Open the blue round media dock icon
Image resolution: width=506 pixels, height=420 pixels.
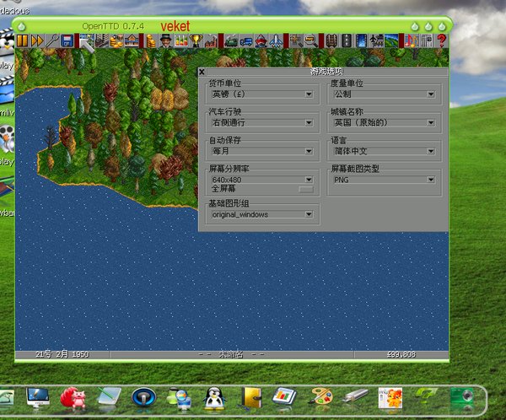click(143, 396)
